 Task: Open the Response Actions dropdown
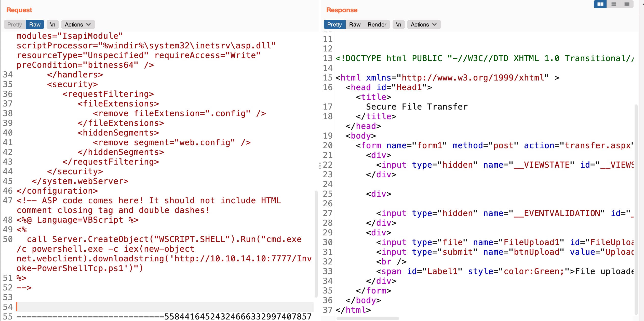(424, 24)
